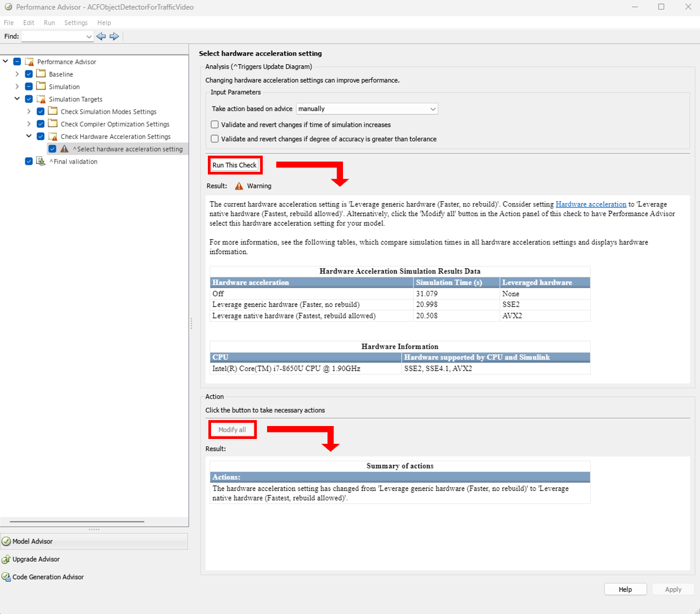Screen dimensions: 700x614
Task: Click the Run This Check button
Action: tap(235, 165)
